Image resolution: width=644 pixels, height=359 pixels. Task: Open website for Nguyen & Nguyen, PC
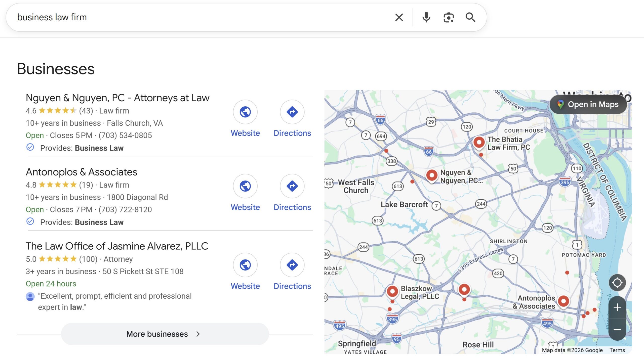click(x=245, y=112)
